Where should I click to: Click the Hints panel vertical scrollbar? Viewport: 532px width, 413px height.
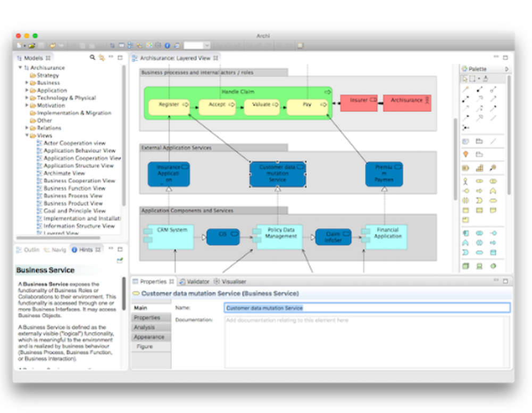tap(124, 294)
